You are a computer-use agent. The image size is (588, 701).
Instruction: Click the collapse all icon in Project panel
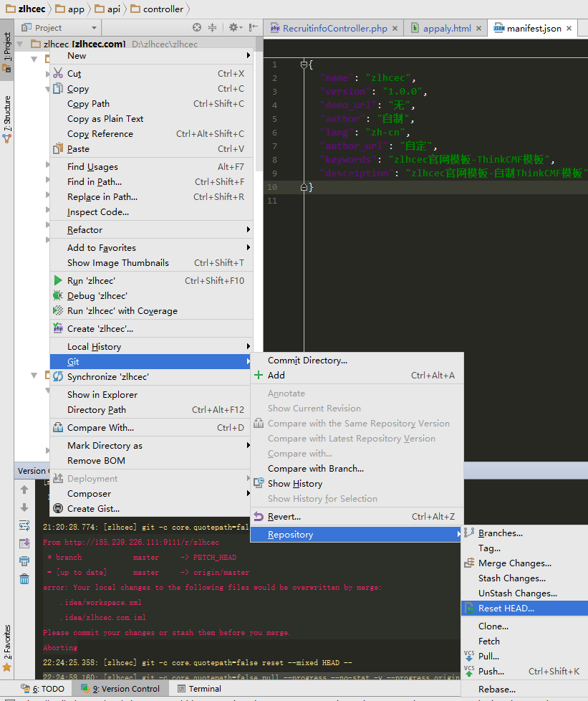tap(212, 28)
